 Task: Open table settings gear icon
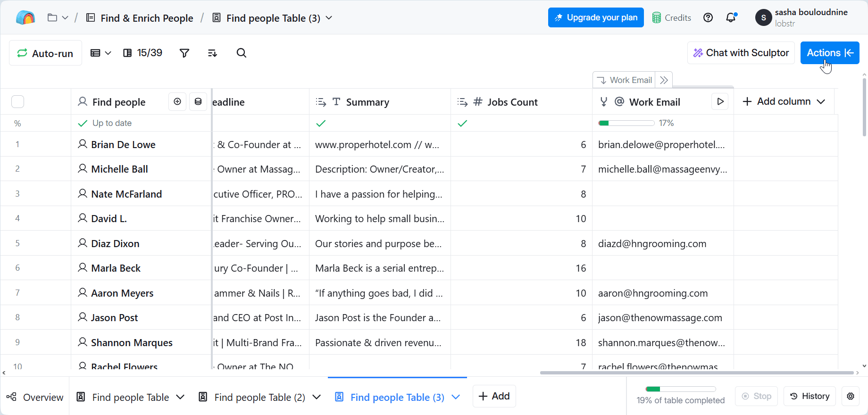[850, 396]
